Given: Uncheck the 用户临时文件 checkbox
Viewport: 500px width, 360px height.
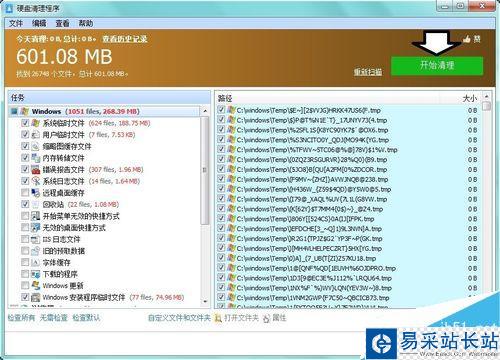Looking at the screenshot, I should point(25,135).
